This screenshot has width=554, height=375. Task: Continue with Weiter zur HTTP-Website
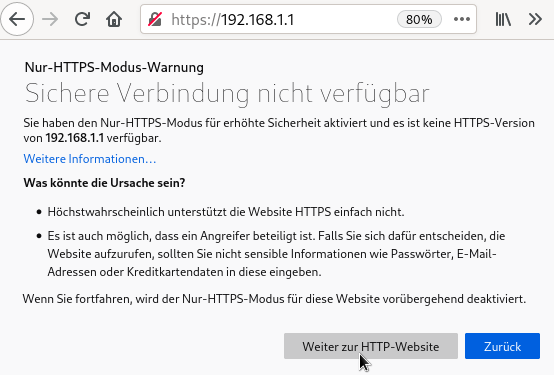point(371,346)
